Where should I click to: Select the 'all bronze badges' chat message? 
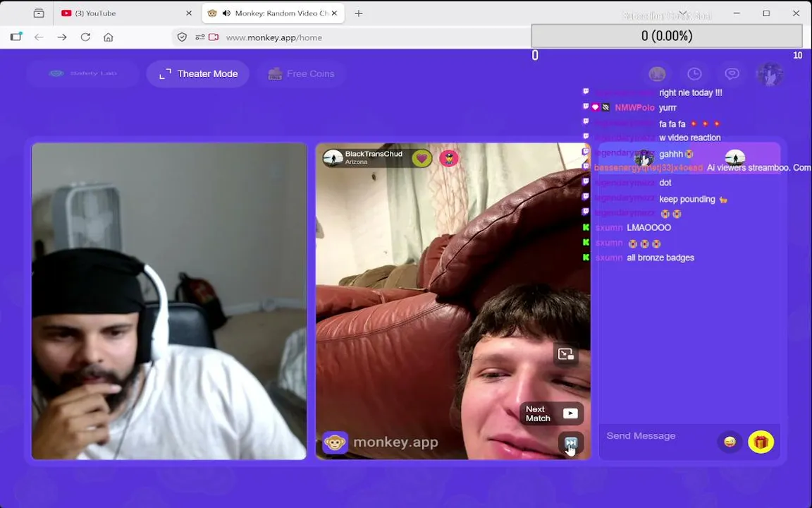point(660,258)
